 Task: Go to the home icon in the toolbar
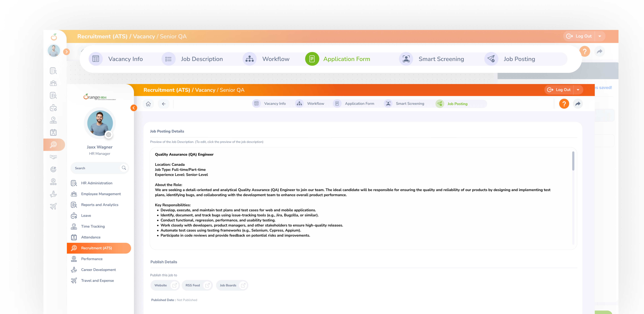pyautogui.click(x=148, y=104)
